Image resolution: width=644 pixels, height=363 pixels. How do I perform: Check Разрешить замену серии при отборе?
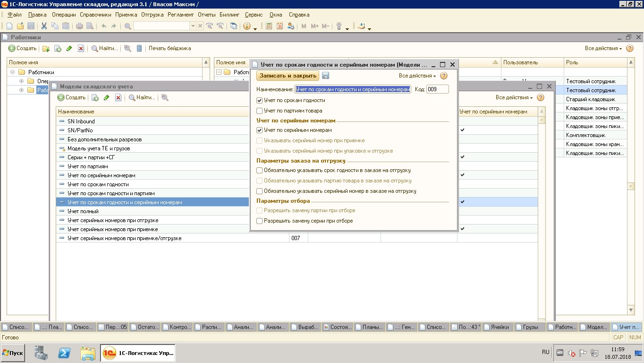[259, 221]
